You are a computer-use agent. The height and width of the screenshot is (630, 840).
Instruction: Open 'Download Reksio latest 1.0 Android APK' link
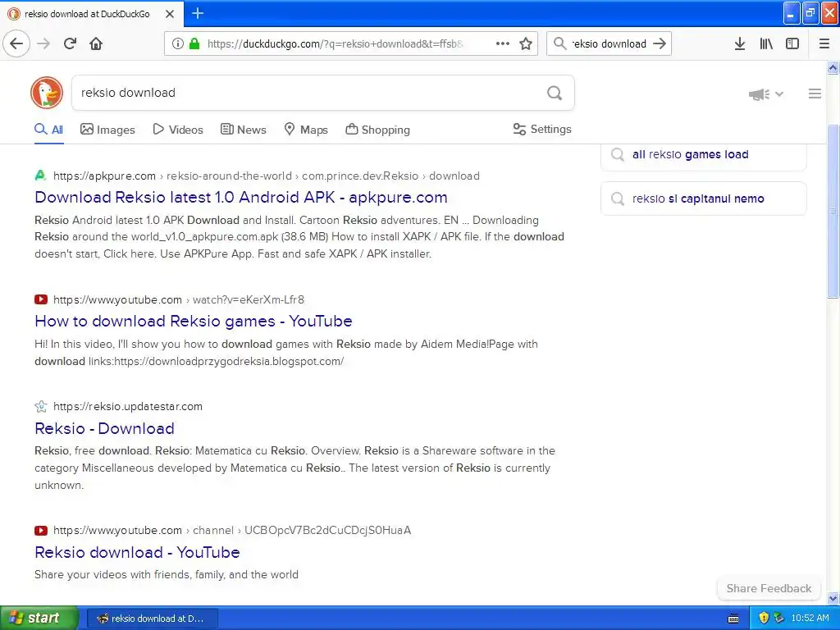[241, 197]
